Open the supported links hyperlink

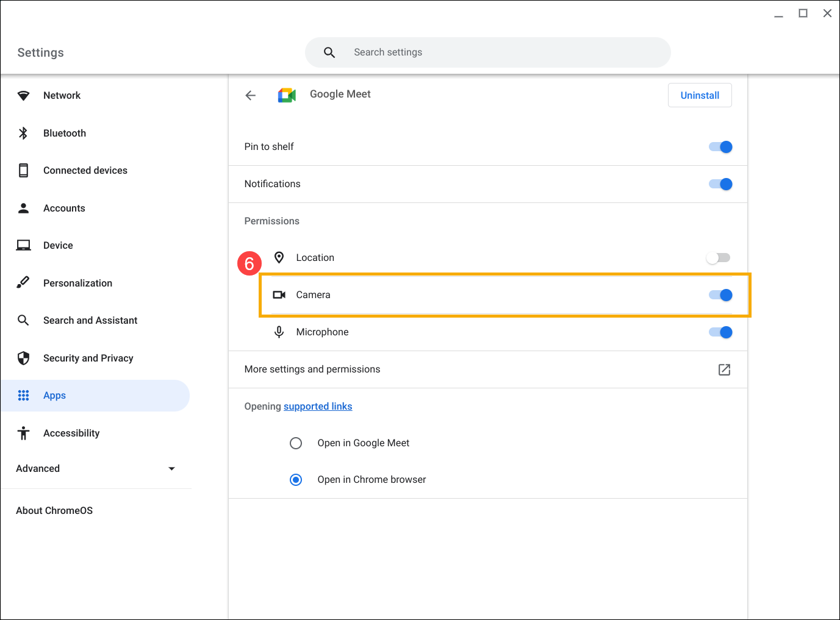318,406
